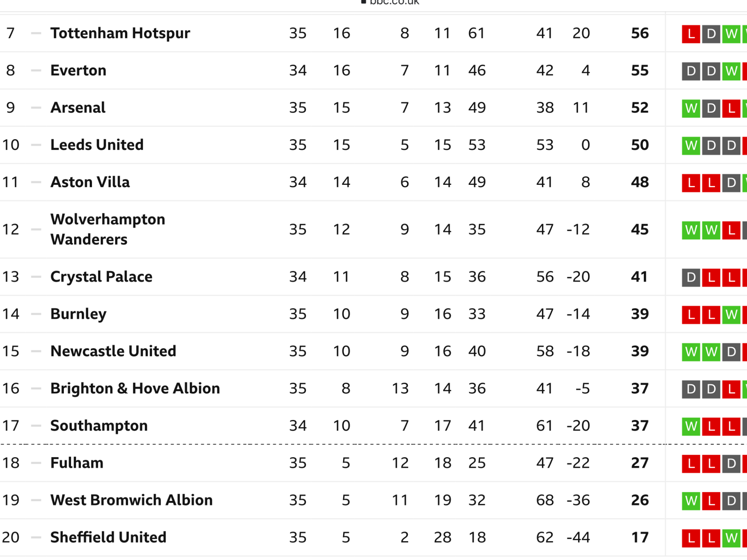Click Fulham's grey D form badge
This screenshot has height=560, width=747.
[x=731, y=463]
